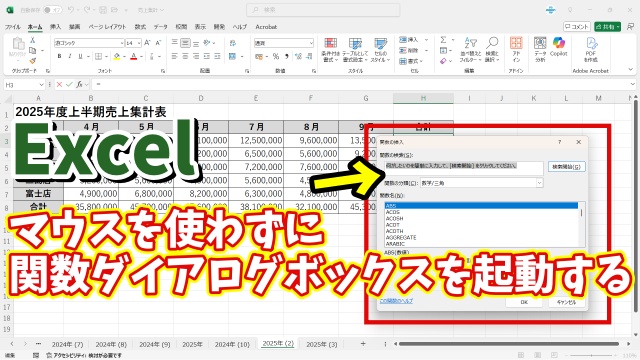The height and width of the screenshot is (360, 640).
Task: Select the 2025年 (3) sheet tab
Action: tap(322, 344)
